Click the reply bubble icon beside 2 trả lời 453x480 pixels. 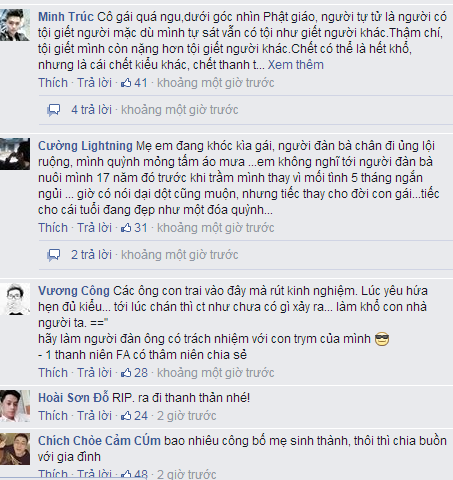click(x=54, y=255)
